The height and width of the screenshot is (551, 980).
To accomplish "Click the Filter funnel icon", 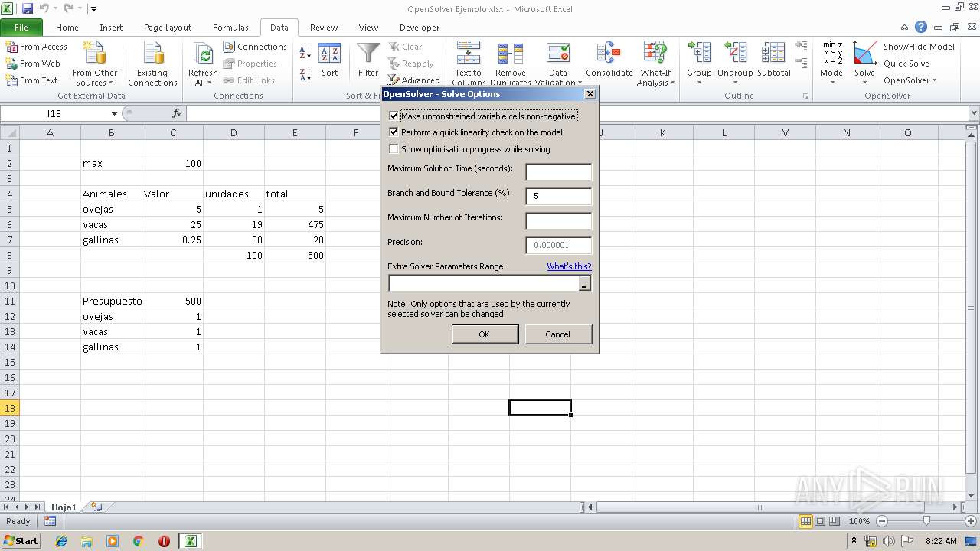I will tap(368, 54).
